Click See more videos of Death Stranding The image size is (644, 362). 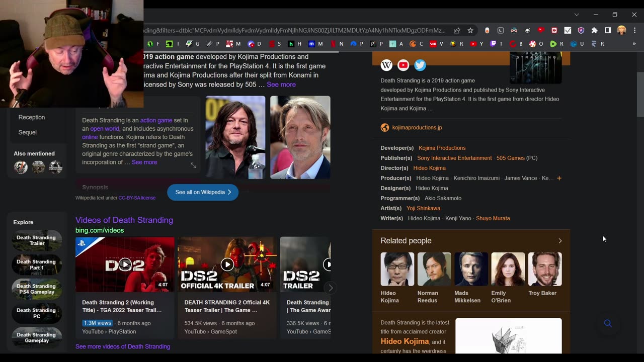pos(123,346)
